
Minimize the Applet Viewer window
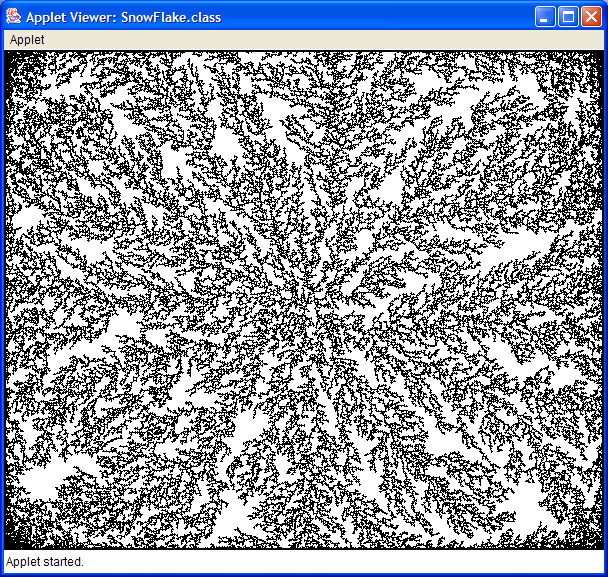pos(545,17)
